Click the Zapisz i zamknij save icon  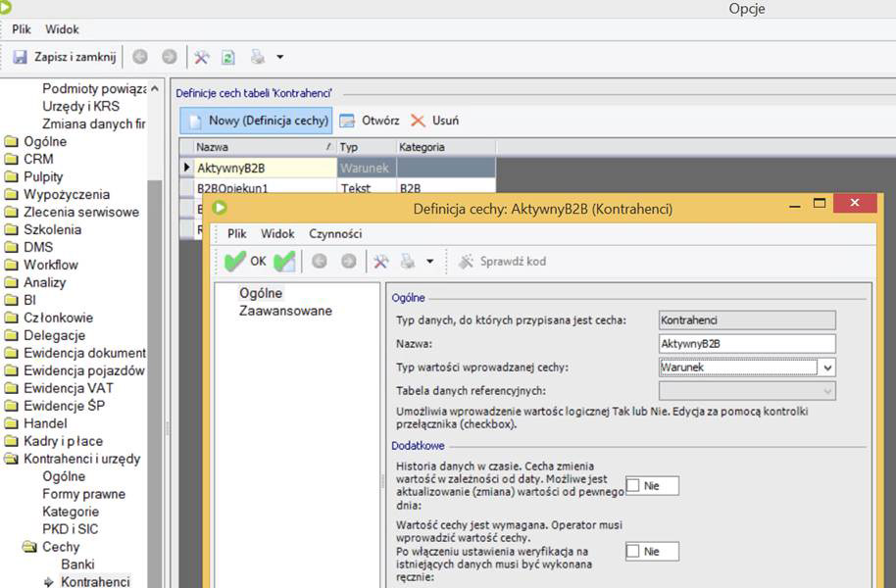coord(20,58)
